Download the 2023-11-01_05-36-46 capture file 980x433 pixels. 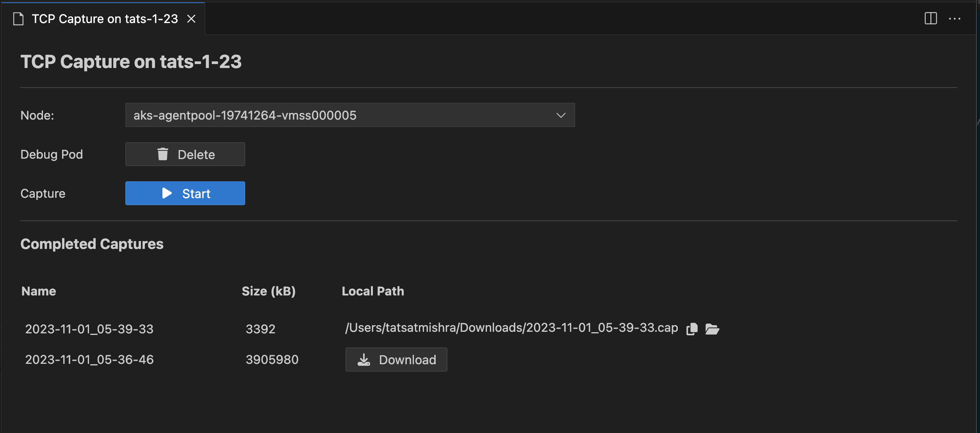pyautogui.click(x=396, y=360)
